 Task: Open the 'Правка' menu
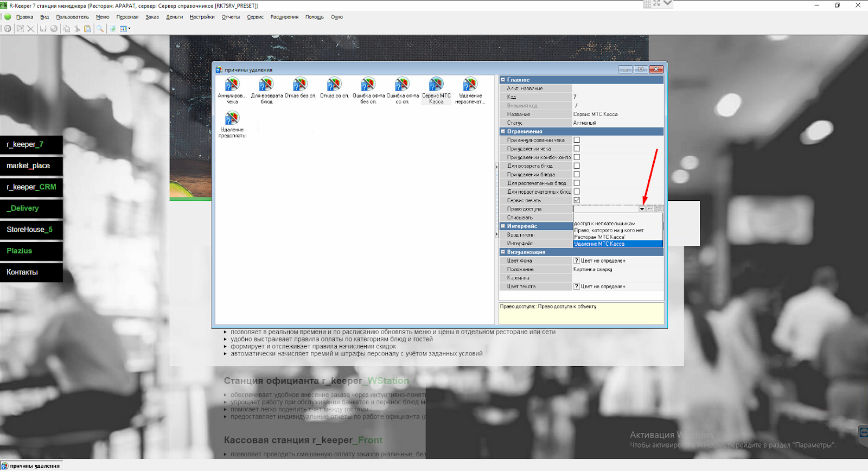tap(25, 17)
